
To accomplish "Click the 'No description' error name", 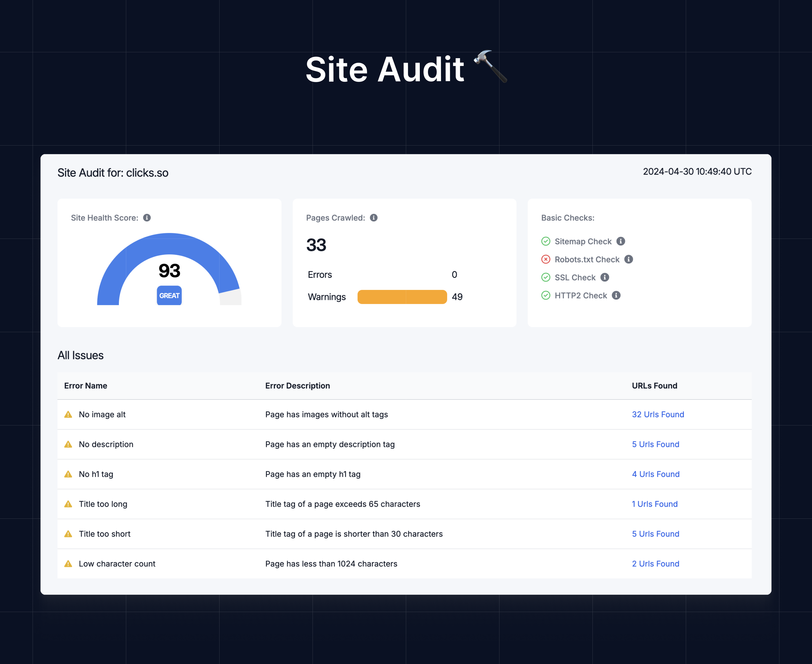I will (106, 444).
